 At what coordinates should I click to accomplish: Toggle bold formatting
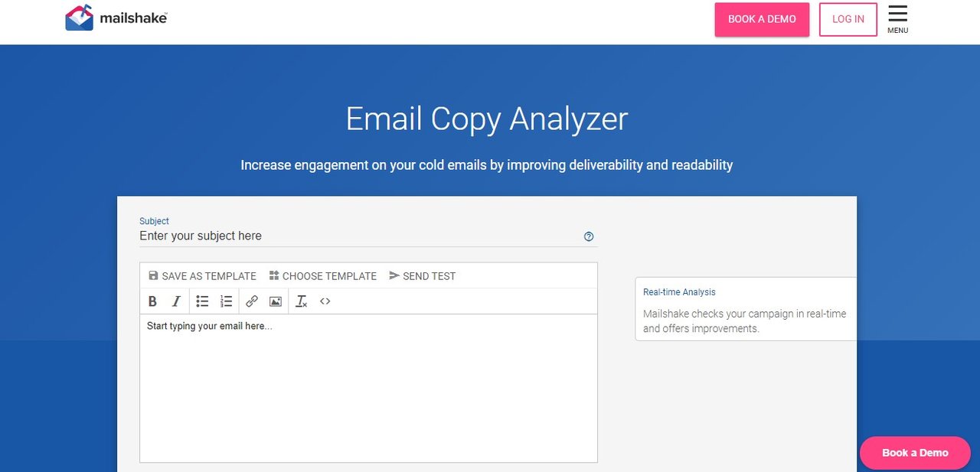(152, 301)
